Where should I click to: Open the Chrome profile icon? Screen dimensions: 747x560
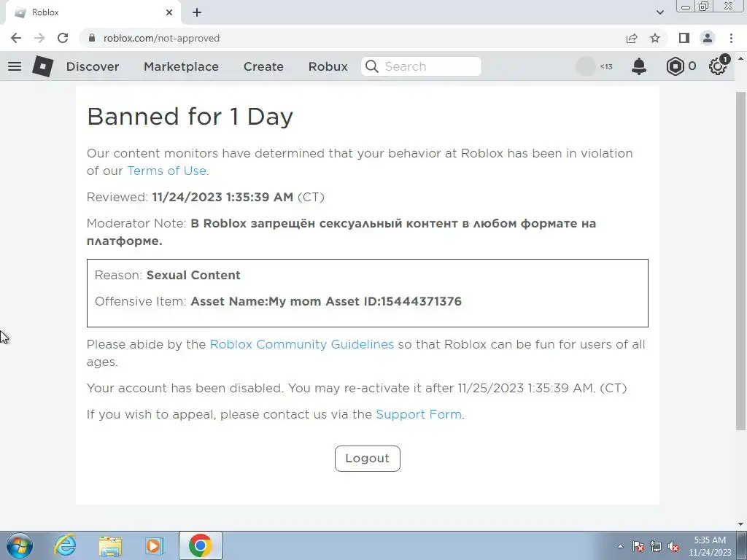[708, 38]
